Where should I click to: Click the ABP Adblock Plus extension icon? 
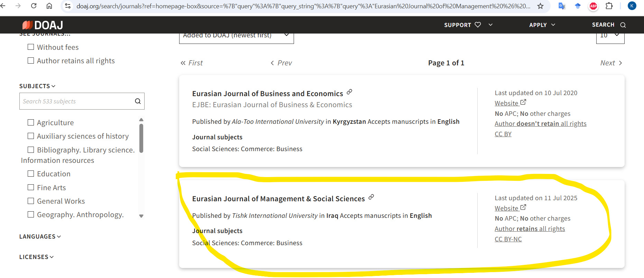(x=593, y=6)
